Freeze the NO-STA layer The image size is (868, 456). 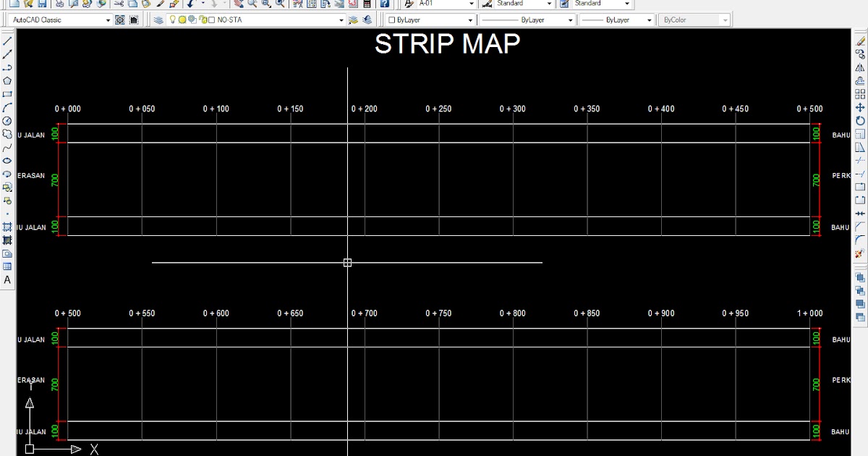182,20
